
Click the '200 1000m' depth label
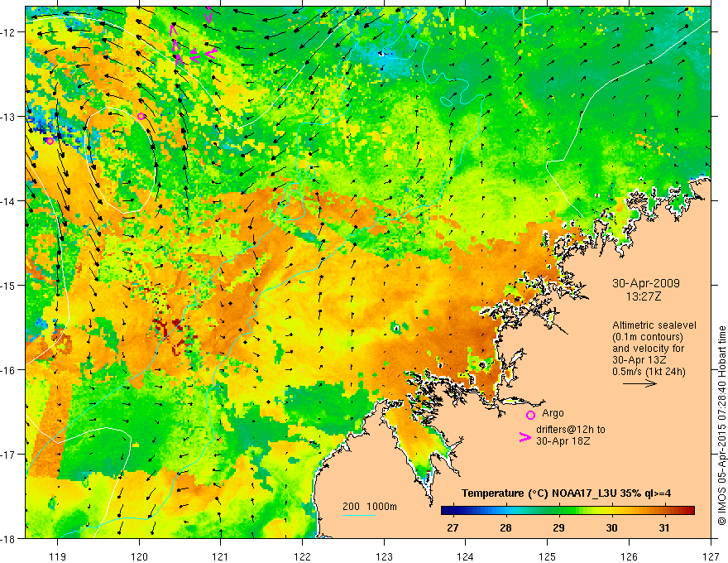[370, 507]
